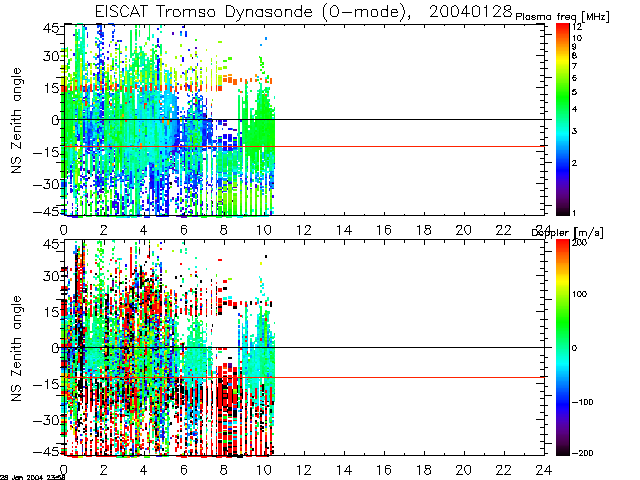640x480 pixels.
Task: Click 'NS Zenith angle' label of the top plot
Action: pos(16,121)
